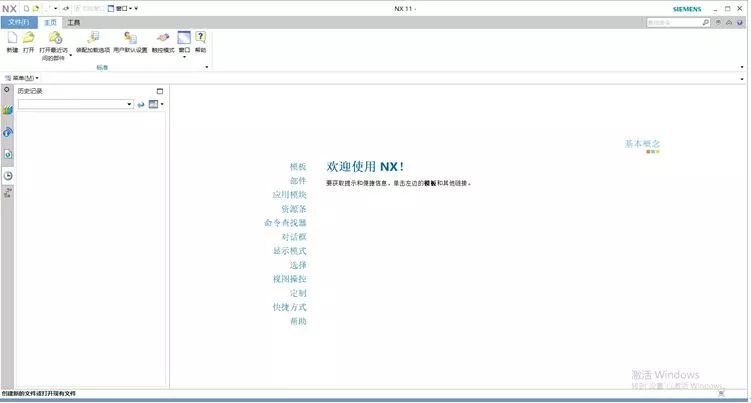Open the quick access toolbar customize arrow
This screenshot has width=751, height=403.
coord(136,9)
